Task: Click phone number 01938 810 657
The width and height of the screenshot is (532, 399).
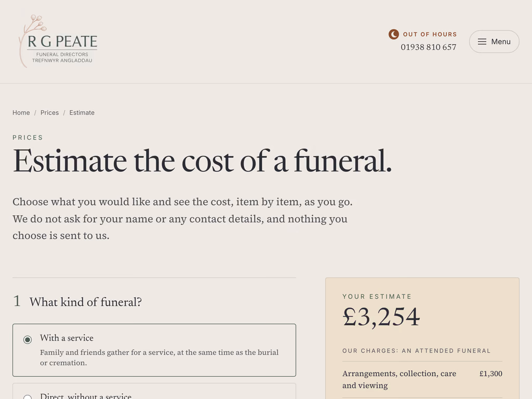Action: (x=428, y=47)
